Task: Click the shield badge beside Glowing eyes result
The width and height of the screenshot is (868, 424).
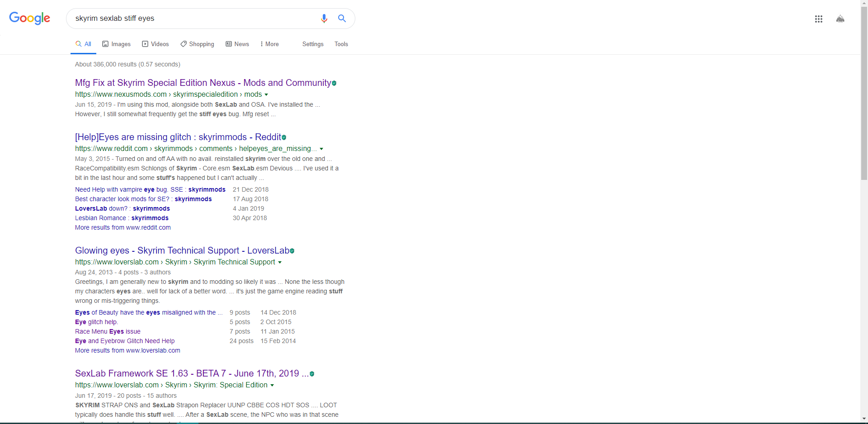Action: click(x=292, y=251)
